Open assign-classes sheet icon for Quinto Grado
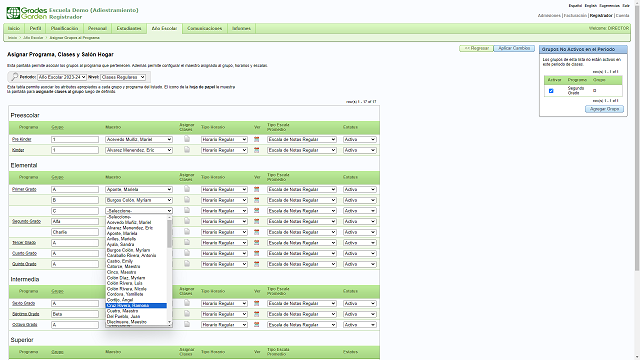 click(187, 263)
